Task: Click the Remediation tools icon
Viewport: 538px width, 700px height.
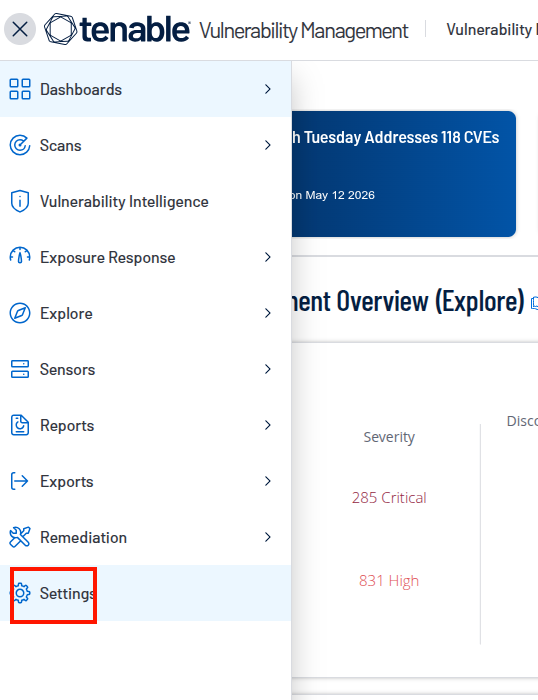Action: point(20,537)
